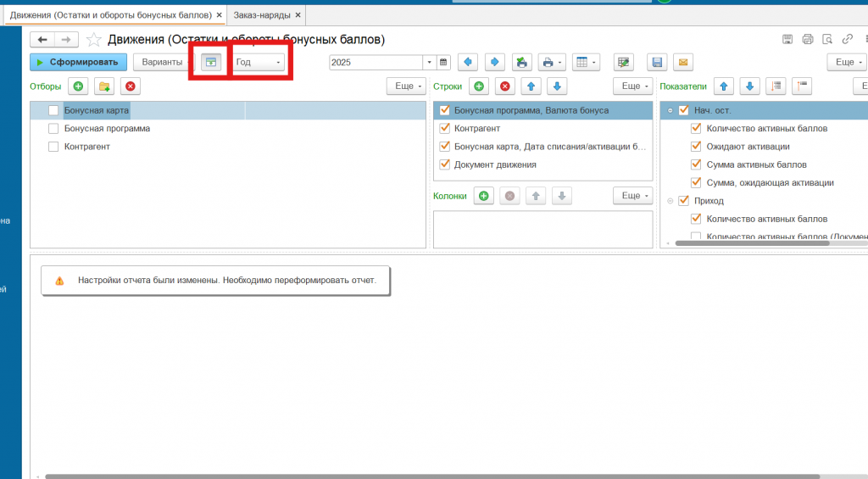The height and width of the screenshot is (479, 868).
Task: Open the Год period type dropdown
Action: pos(259,62)
